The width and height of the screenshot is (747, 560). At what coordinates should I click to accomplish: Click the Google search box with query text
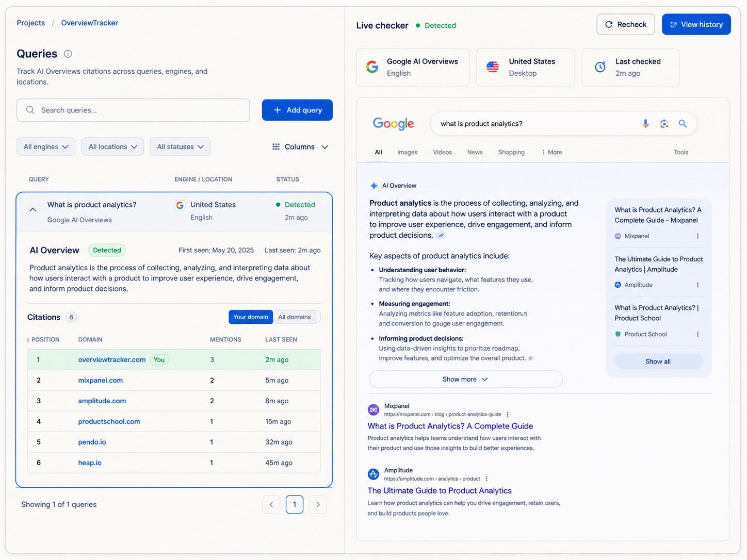(x=563, y=124)
